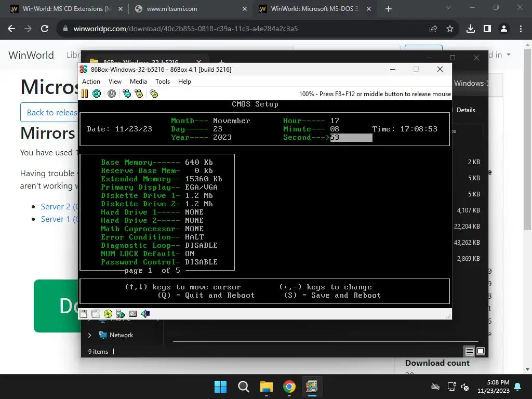Click the 4,107 KB file size entry
The height and width of the screenshot is (399, 532).
pyautogui.click(x=469, y=210)
